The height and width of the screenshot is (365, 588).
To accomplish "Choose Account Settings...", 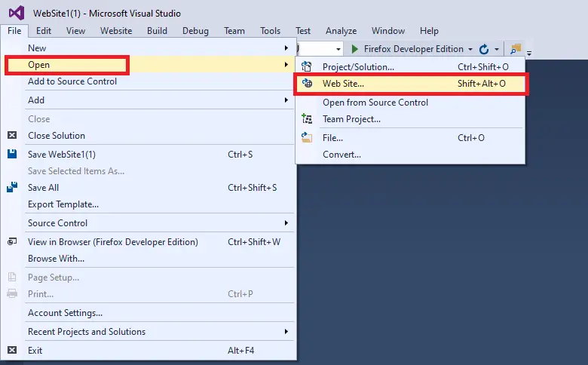I will (x=149, y=312).
